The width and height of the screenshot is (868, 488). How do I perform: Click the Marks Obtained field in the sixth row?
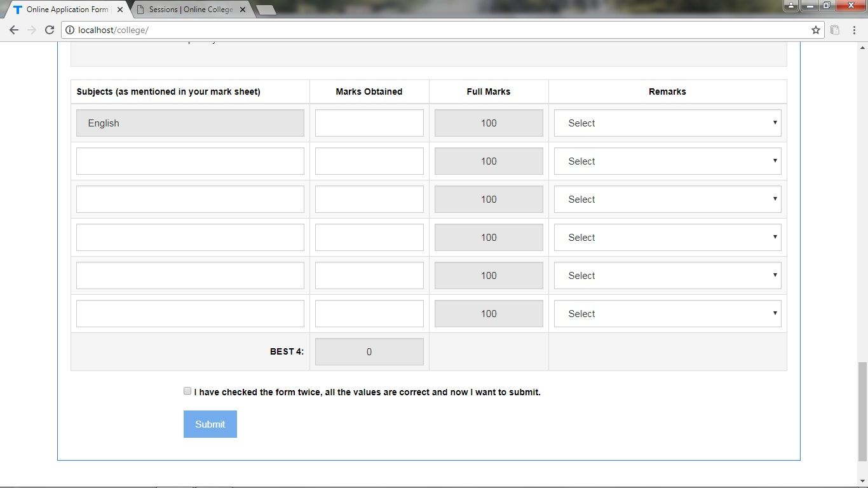369,314
